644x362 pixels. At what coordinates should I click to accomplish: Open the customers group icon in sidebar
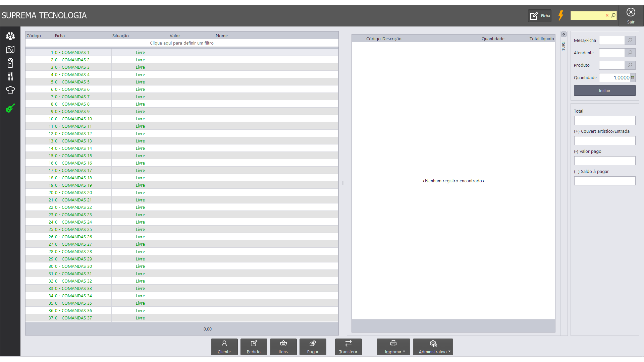pyautogui.click(x=10, y=36)
